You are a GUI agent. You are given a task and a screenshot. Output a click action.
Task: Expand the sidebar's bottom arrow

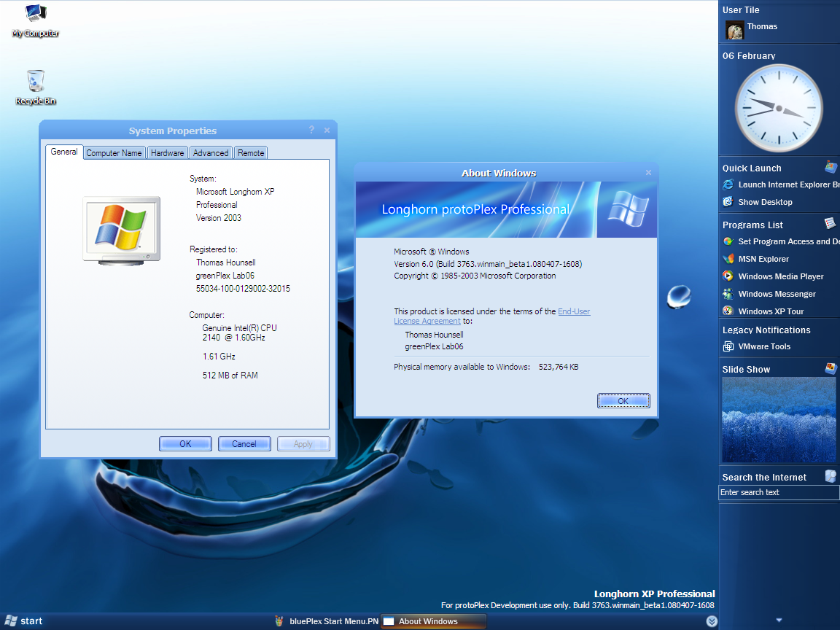779,621
